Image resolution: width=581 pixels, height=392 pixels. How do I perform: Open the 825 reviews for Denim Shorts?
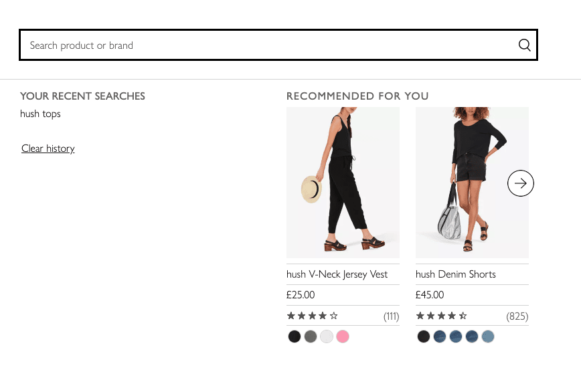pos(517,316)
